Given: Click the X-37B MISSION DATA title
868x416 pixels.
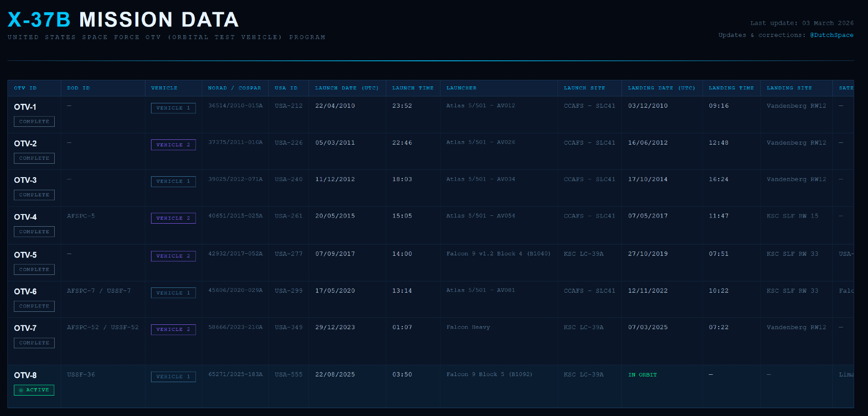Looking at the screenshot, I should coord(123,20).
